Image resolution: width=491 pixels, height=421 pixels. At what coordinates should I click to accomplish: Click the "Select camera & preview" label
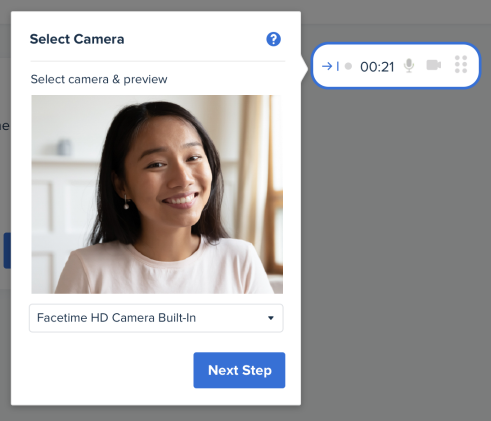tap(99, 79)
